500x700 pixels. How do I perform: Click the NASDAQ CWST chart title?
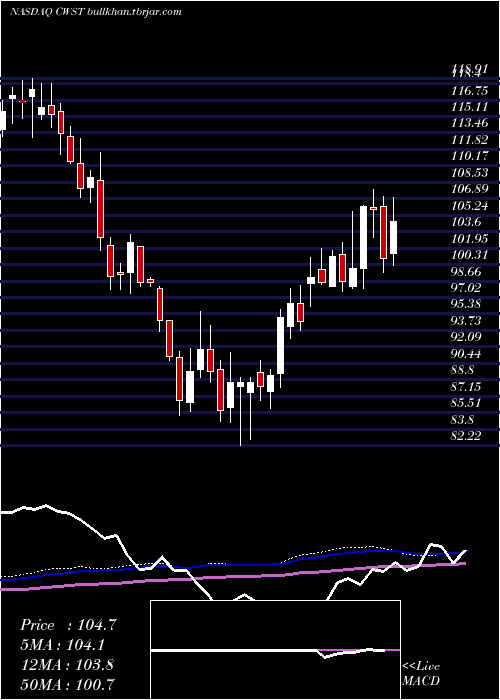[x=96, y=12]
